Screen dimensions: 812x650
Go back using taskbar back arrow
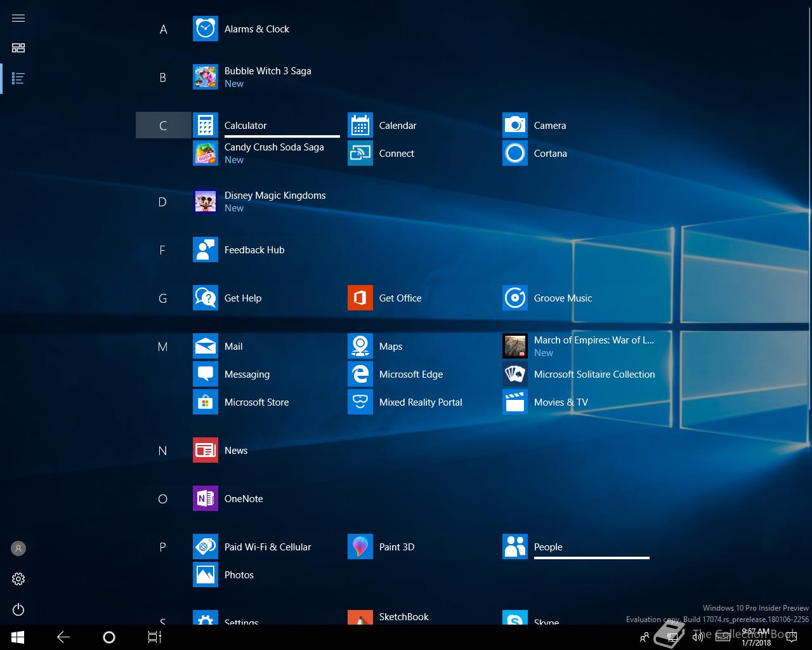(x=63, y=637)
